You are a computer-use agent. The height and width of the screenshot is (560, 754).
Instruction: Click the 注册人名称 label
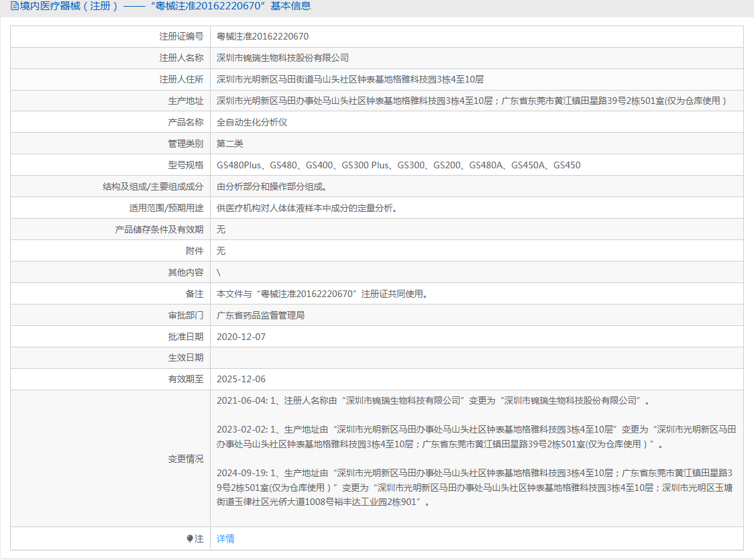[x=181, y=58]
